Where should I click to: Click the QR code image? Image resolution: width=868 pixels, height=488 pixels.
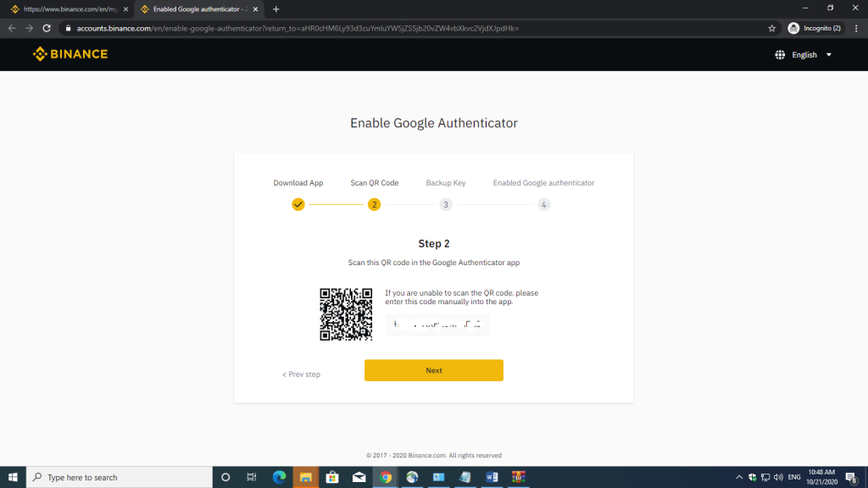(346, 313)
